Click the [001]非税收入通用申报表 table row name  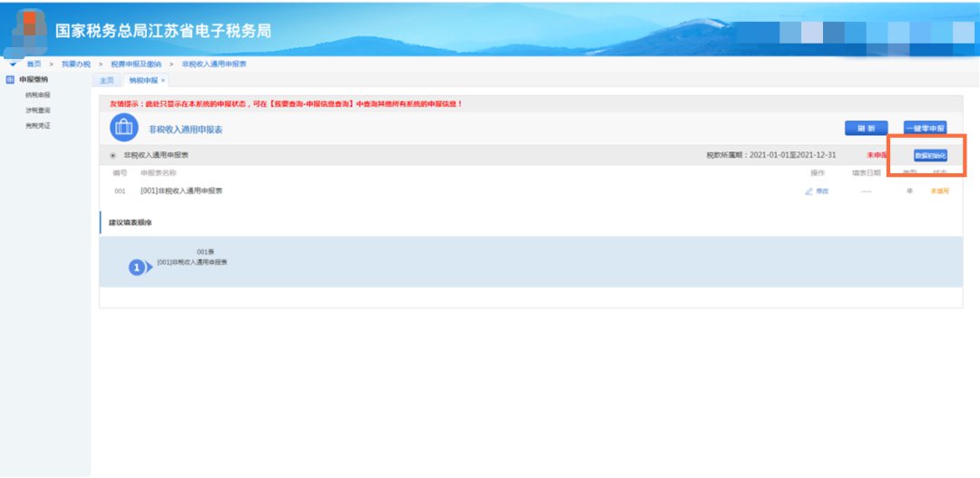pyautogui.click(x=181, y=191)
